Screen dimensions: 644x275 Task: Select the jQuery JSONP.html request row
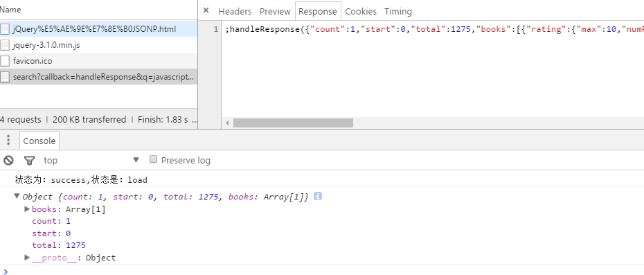(98, 29)
